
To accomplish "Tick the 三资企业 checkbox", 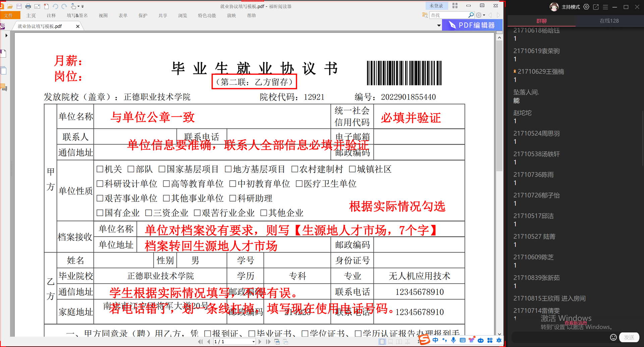I will tap(149, 213).
